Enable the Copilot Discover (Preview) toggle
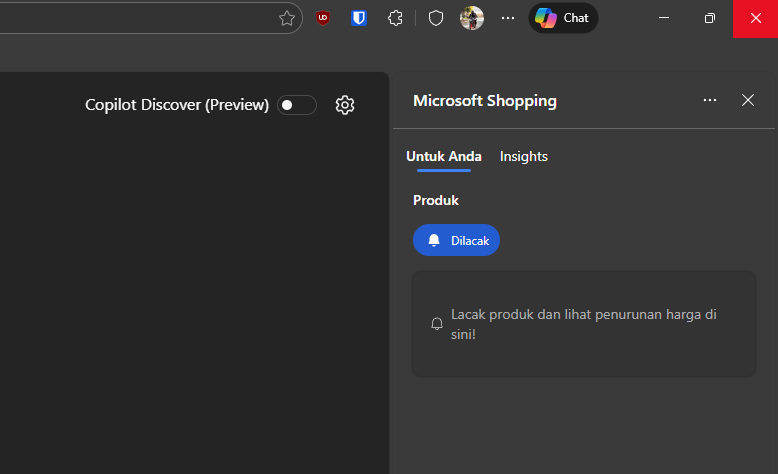The height and width of the screenshot is (474, 778). pyautogui.click(x=296, y=105)
